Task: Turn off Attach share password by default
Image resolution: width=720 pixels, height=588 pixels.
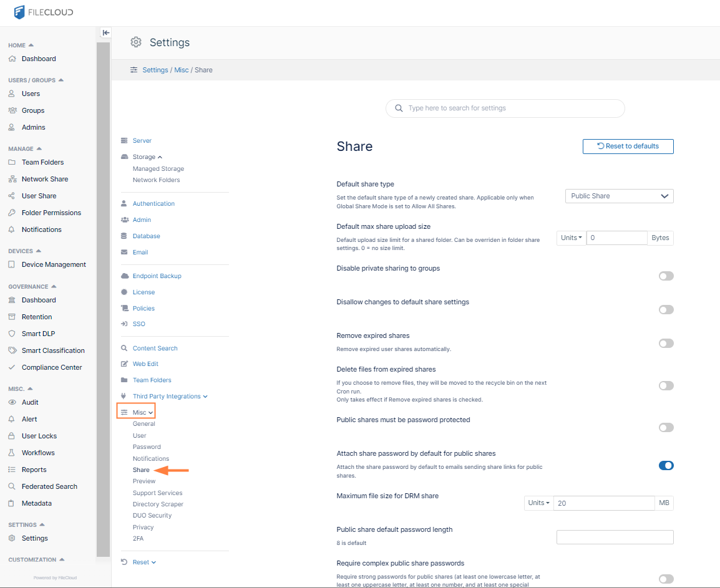Action: [x=666, y=466]
